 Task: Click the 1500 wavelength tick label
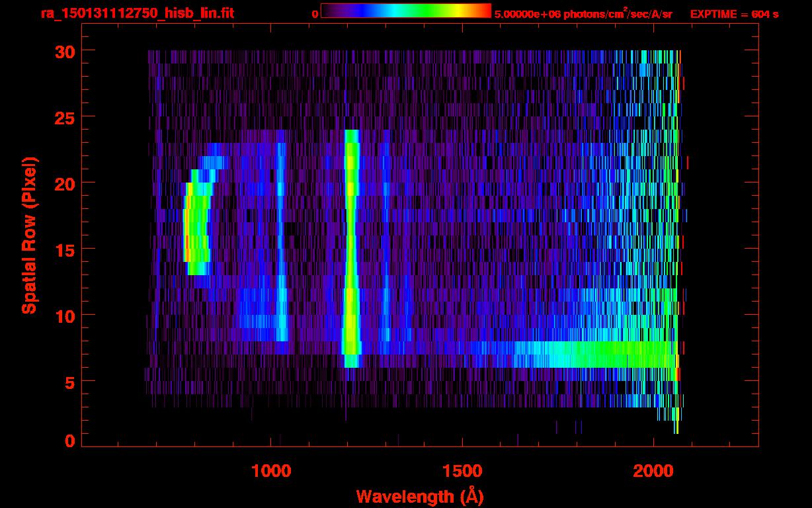point(462,471)
